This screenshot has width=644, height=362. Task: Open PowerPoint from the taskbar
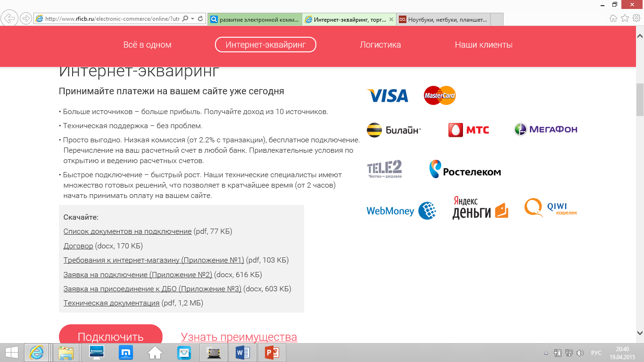(272, 353)
